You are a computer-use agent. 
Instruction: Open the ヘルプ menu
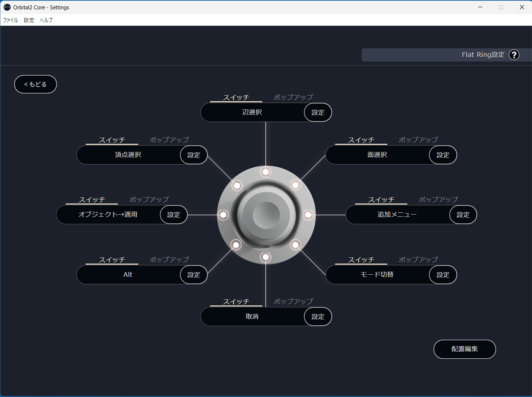click(x=46, y=20)
